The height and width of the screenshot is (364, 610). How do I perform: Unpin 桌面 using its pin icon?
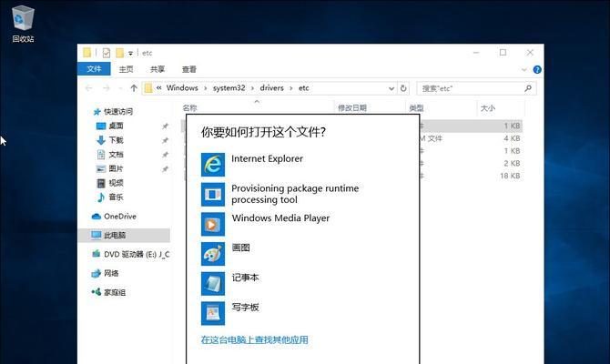[x=165, y=126]
